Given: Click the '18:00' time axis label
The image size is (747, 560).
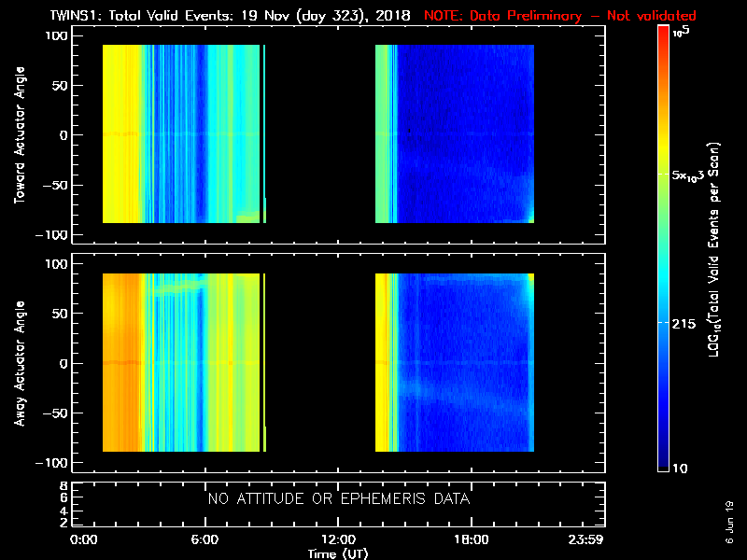Looking at the screenshot, I should (471, 539).
